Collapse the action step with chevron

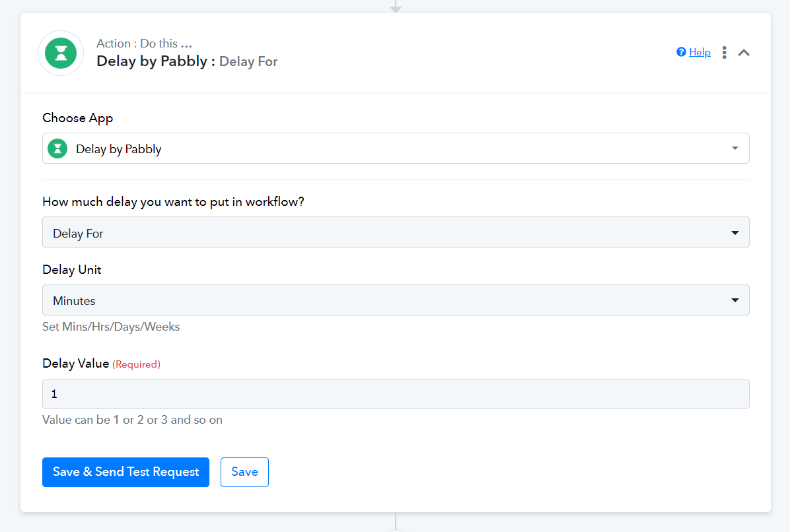pyautogui.click(x=744, y=52)
